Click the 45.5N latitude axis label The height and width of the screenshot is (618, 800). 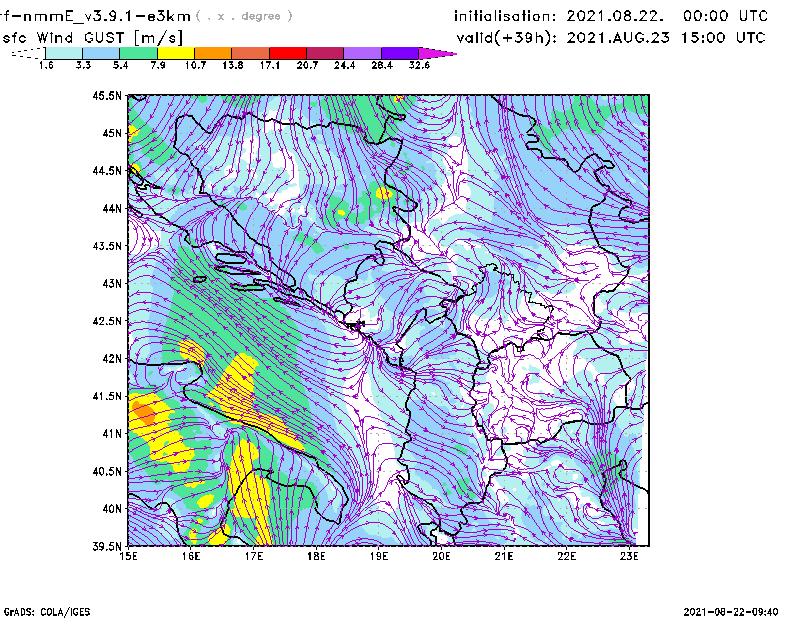[x=107, y=96]
